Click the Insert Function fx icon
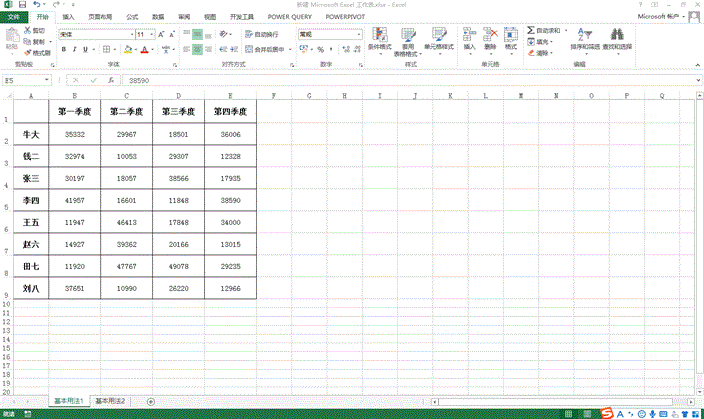The width and height of the screenshot is (704, 419). coord(109,80)
